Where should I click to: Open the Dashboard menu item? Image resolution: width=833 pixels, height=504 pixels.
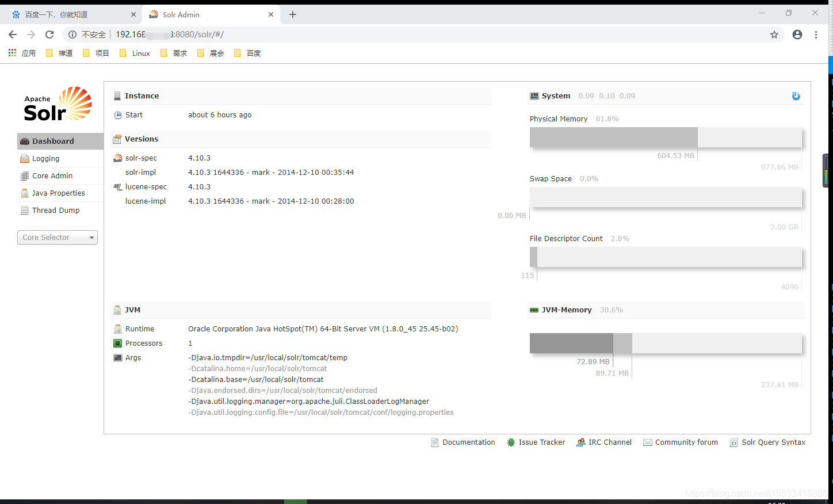(60, 141)
